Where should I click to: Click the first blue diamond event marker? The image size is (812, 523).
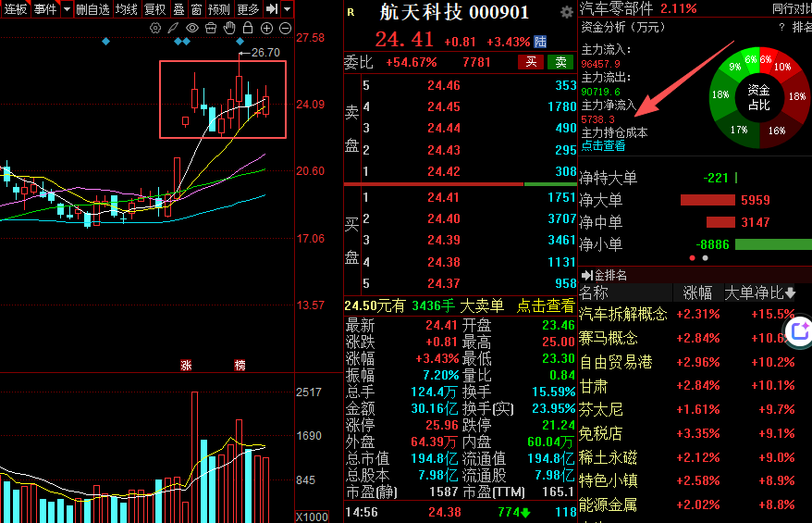click(105, 41)
